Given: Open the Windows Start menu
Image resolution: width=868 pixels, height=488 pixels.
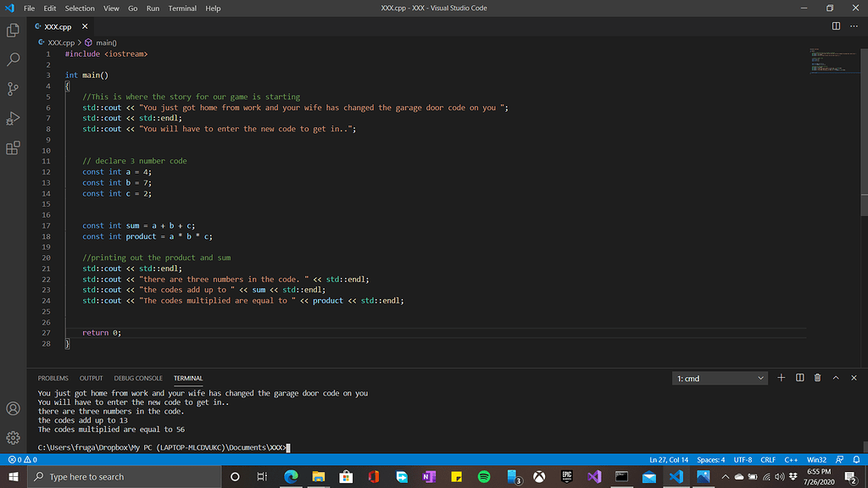Looking at the screenshot, I should coord(14,476).
